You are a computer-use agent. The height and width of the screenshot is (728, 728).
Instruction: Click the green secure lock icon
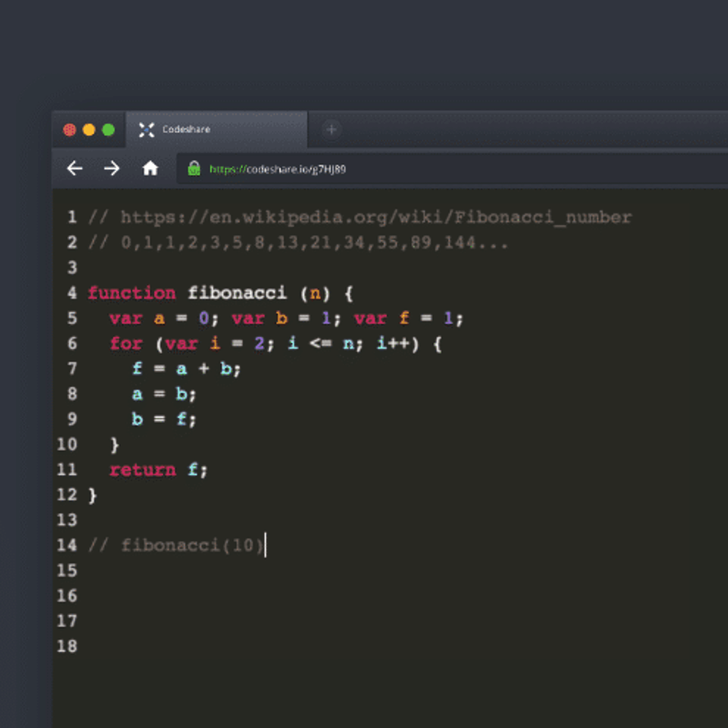194,169
